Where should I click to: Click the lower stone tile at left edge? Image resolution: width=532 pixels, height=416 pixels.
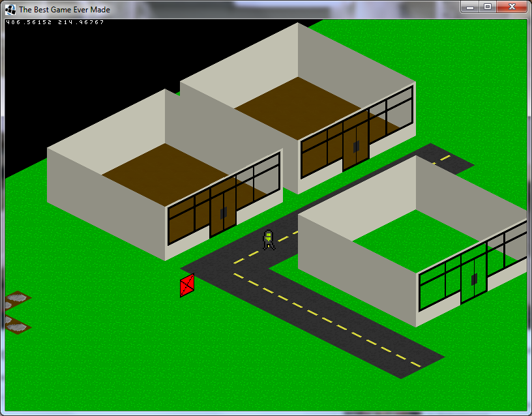tap(17, 325)
